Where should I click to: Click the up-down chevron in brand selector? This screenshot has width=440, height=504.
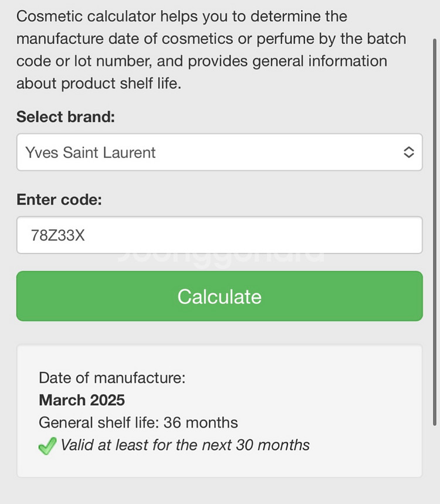pos(409,153)
